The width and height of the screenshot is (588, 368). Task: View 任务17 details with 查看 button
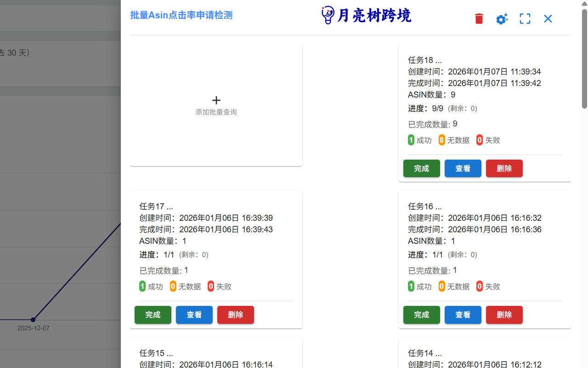(194, 315)
